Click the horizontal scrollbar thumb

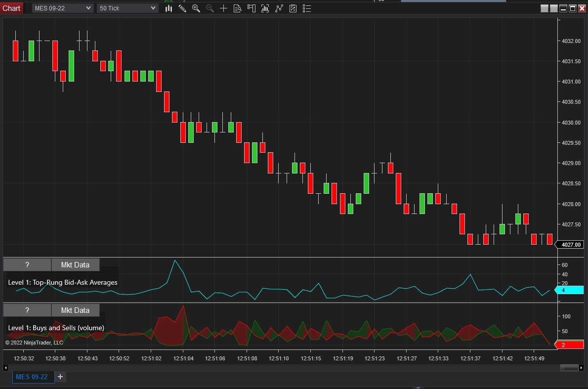tap(570, 368)
